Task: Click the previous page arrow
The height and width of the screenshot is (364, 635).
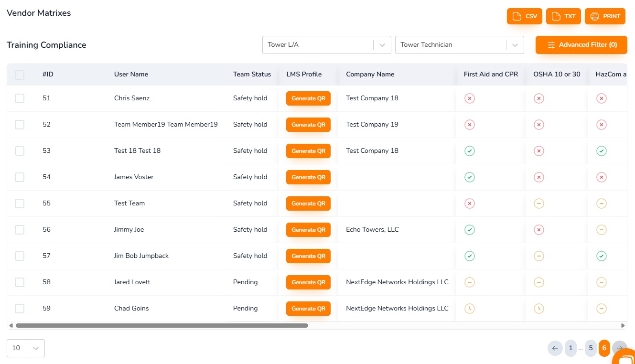Action: point(555,348)
